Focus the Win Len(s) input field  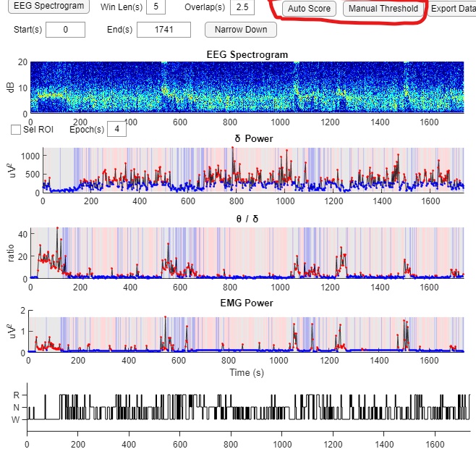coord(155,7)
